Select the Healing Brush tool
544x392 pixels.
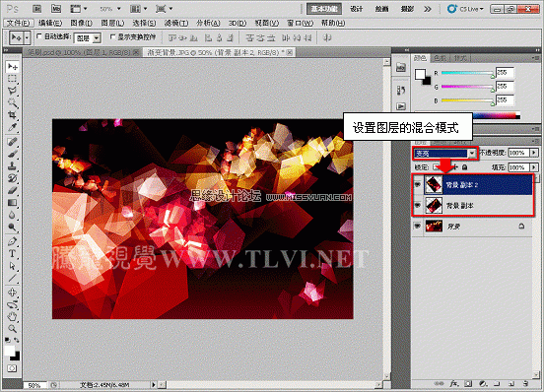click(12, 142)
